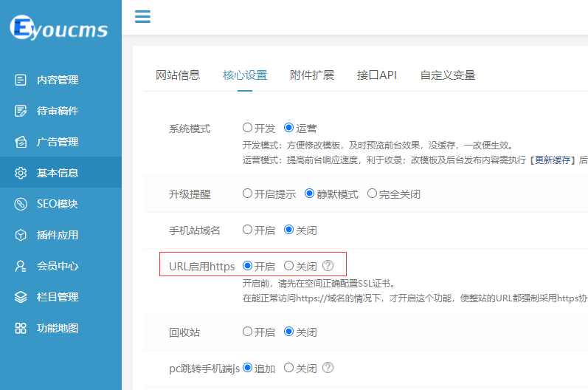Switch to the 网站信息 tab
588x390 pixels.
[177, 75]
